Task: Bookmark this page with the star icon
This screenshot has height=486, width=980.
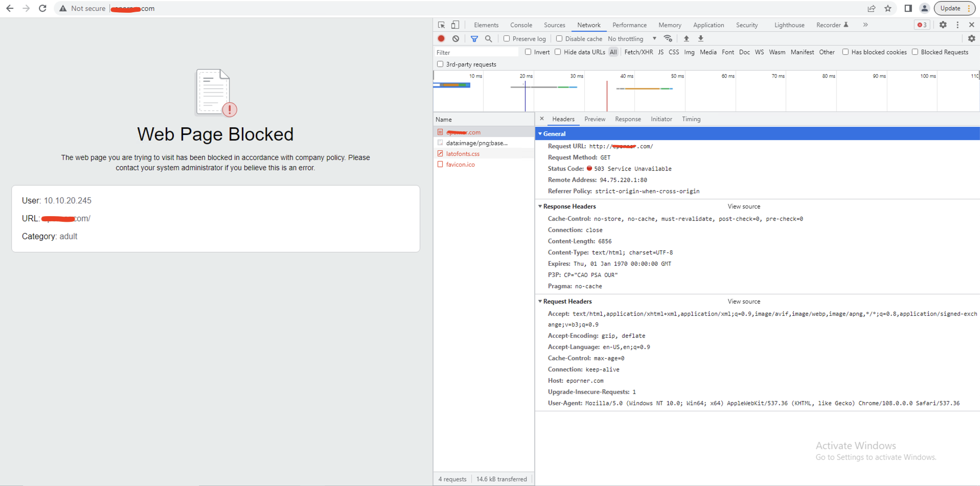Action: click(888, 8)
